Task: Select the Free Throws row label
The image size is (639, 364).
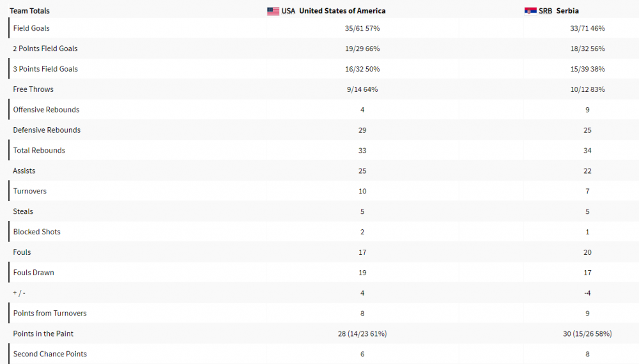Action: [33, 89]
